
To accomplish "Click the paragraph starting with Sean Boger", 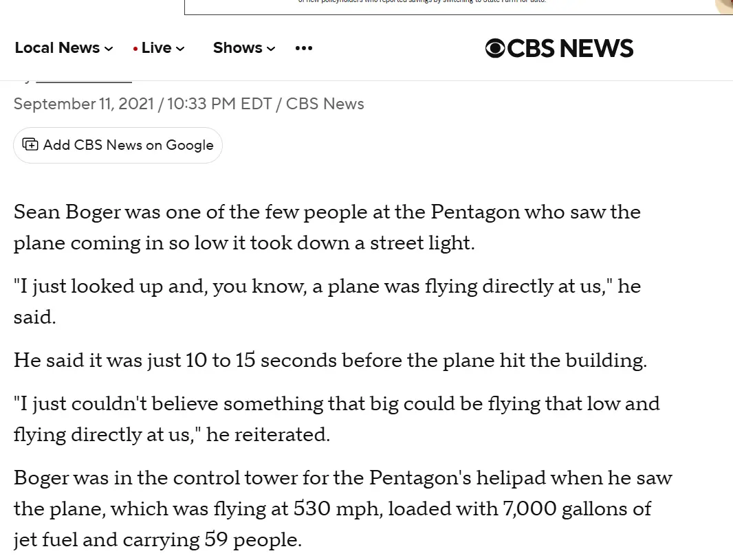I will click(x=327, y=227).
